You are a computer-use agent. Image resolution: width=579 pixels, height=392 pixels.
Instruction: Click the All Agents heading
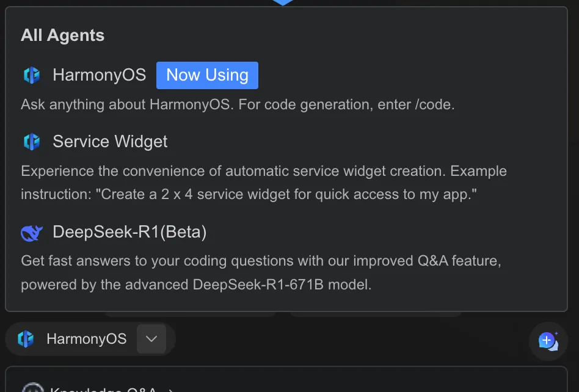[62, 35]
